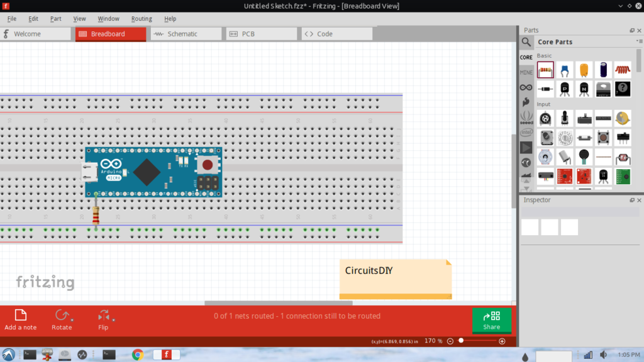Image resolution: width=644 pixels, height=362 pixels.
Task: Select the rotary potentiometer with shaft
Action: 565,119
